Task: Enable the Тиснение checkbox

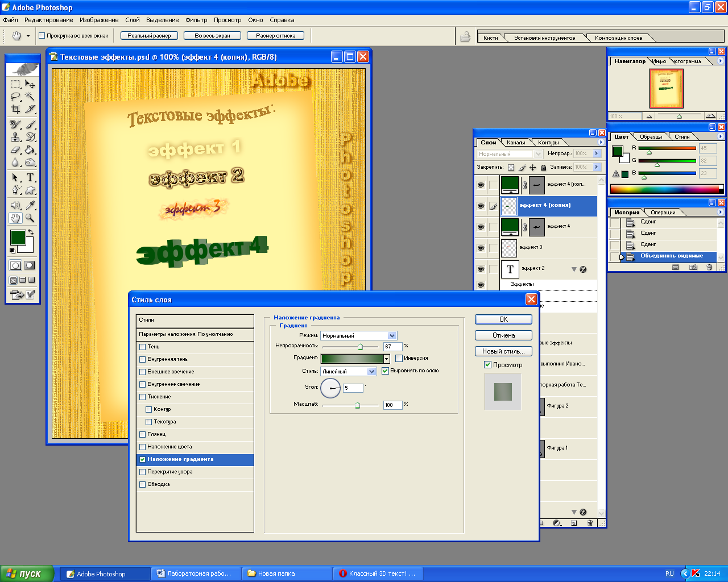Action: click(142, 397)
